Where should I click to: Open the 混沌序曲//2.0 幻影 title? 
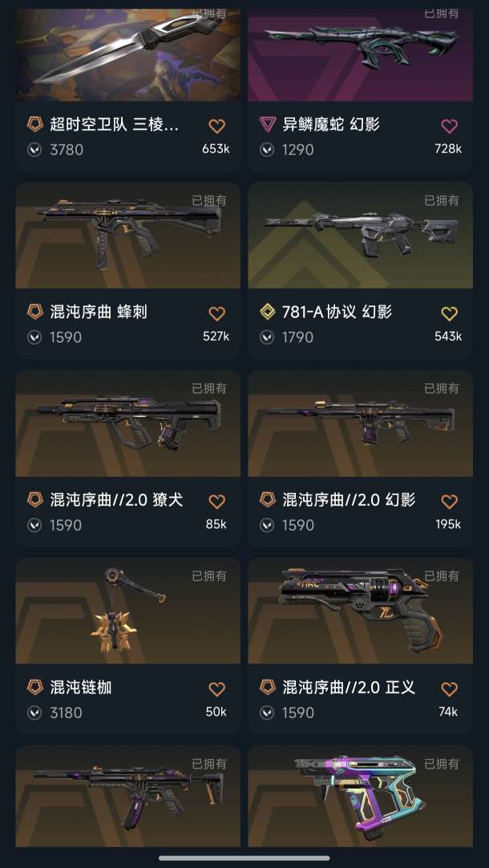pos(349,500)
